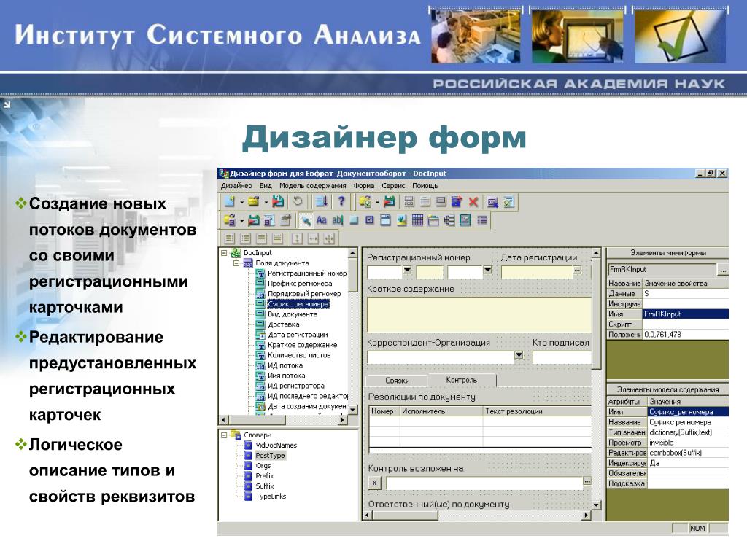Open the Дизайнер menu
The image size is (747, 560).
[236, 186]
